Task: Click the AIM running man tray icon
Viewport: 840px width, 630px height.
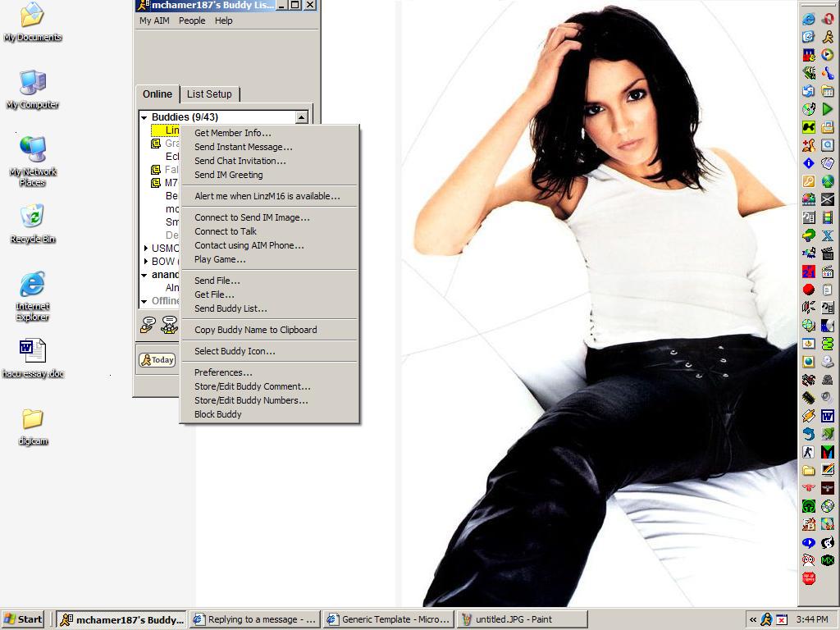Action: click(766, 619)
